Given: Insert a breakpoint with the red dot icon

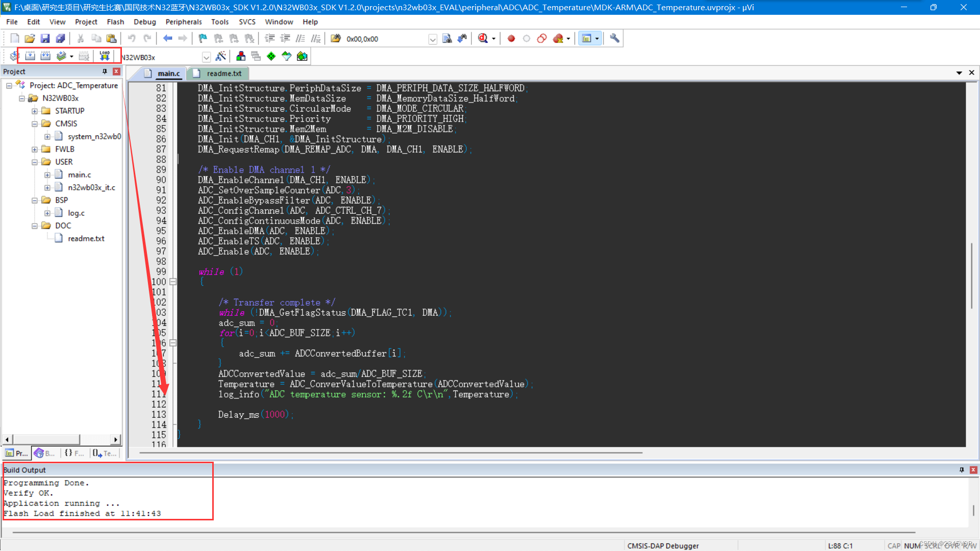Looking at the screenshot, I should pyautogui.click(x=511, y=38).
